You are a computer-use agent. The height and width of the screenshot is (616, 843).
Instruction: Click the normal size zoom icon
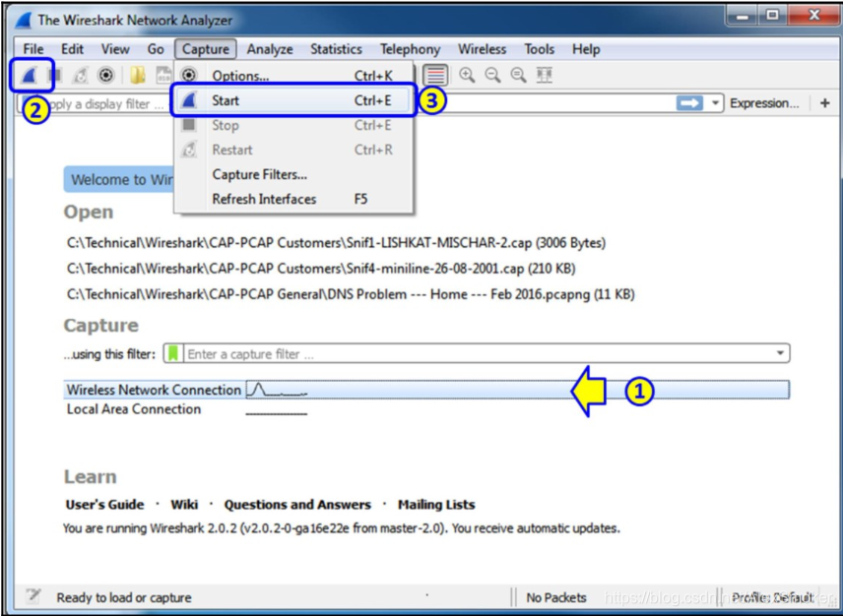pyautogui.click(x=518, y=75)
